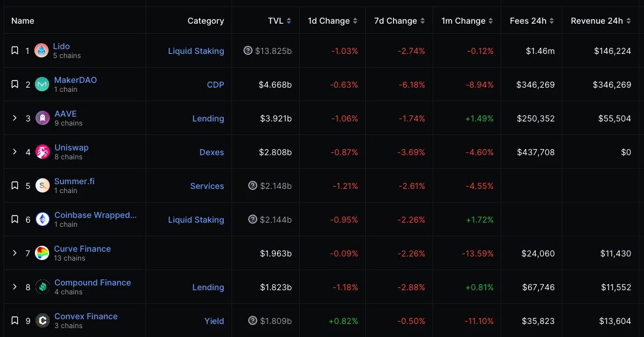
Task: Click the Uniswap unicorn logo icon
Action: (42, 152)
